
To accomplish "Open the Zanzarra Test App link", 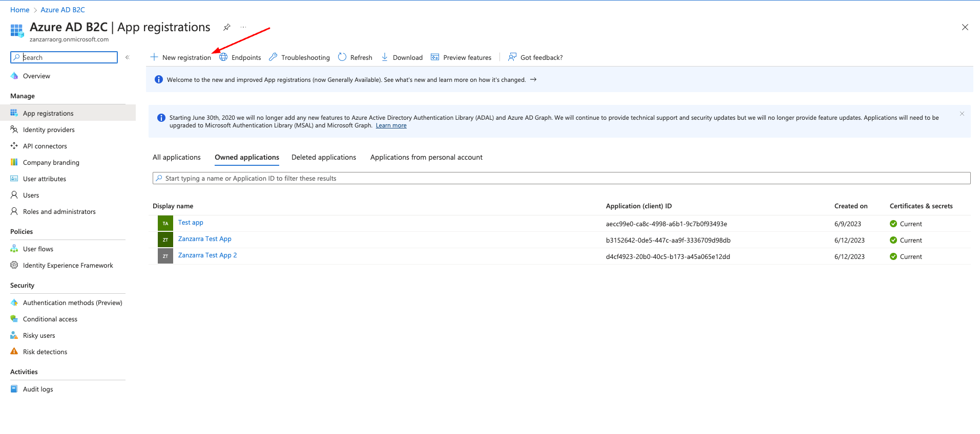I will coord(205,238).
